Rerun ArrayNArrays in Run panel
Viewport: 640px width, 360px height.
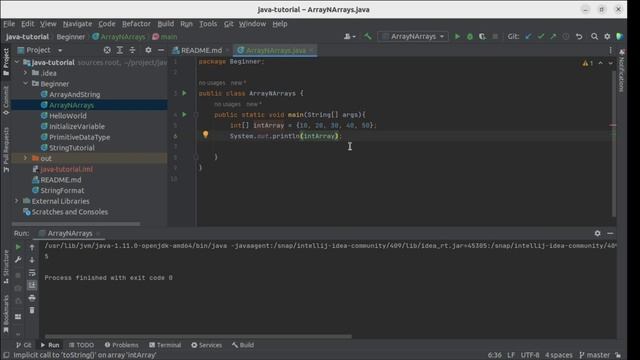[x=18, y=247]
